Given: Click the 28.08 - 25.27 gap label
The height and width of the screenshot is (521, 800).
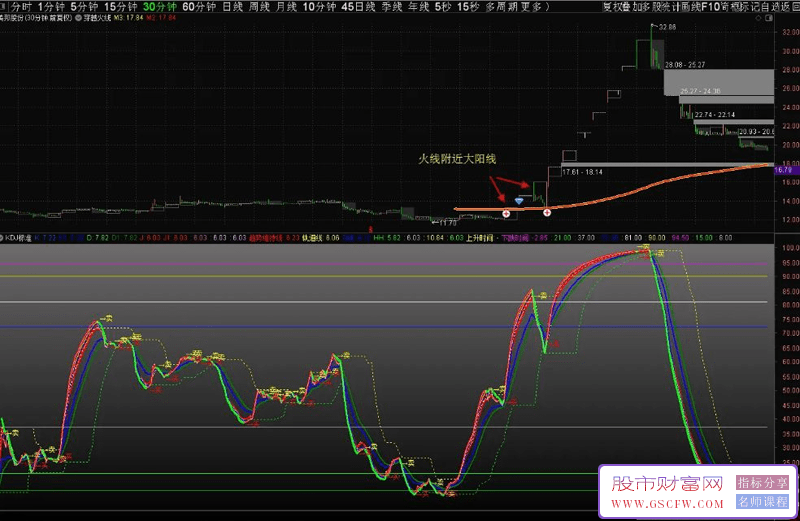Looking at the screenshot, I should point(685,65).
